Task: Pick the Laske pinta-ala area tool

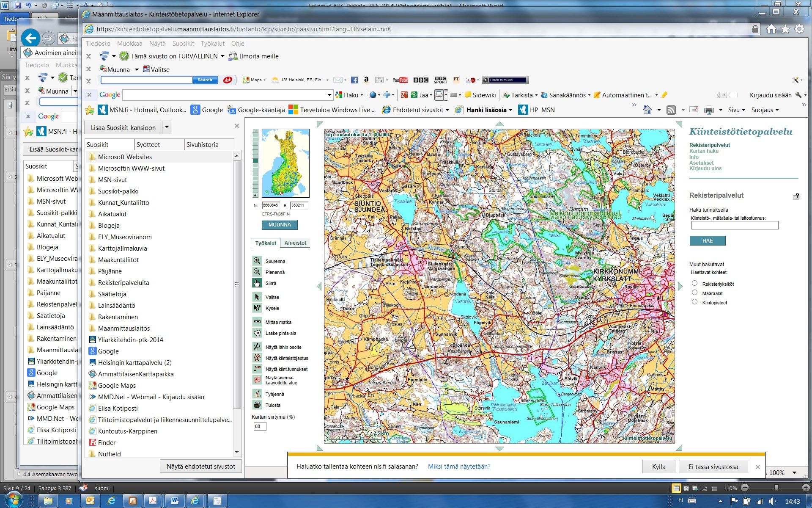Action: (x=257, y=333)
